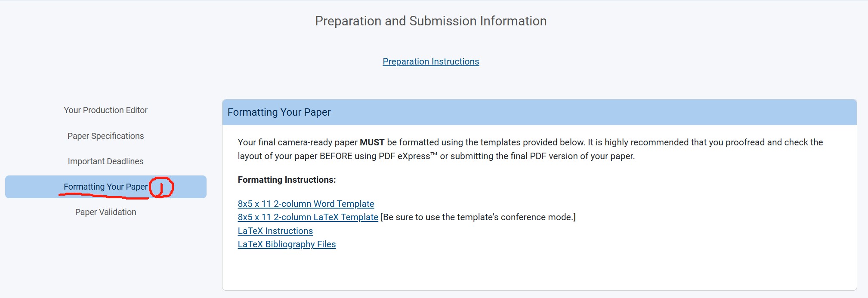
Task: Follow the LaTeX Instructions link
Action: tap(275, 231)
